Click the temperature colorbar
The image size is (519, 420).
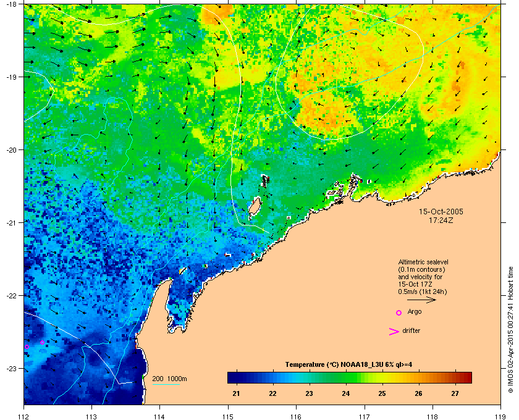[350, 377]
